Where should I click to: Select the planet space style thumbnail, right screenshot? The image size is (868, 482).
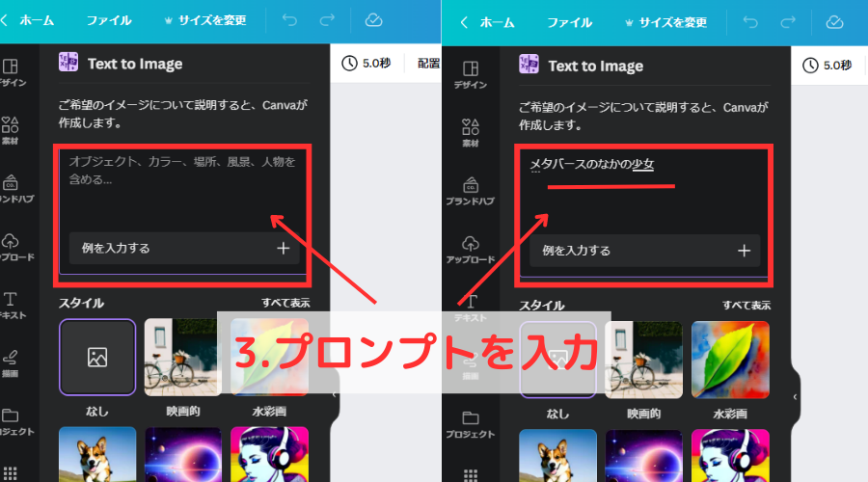coord(644,455)
